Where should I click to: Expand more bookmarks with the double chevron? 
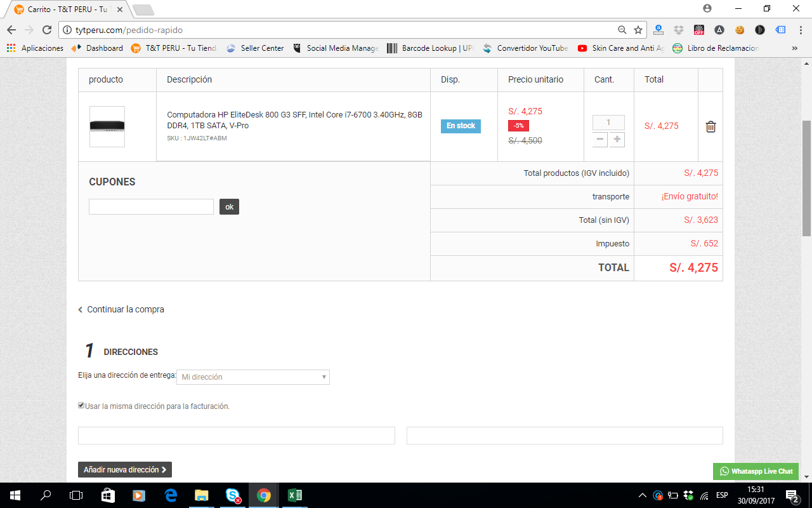pos(795,48)
